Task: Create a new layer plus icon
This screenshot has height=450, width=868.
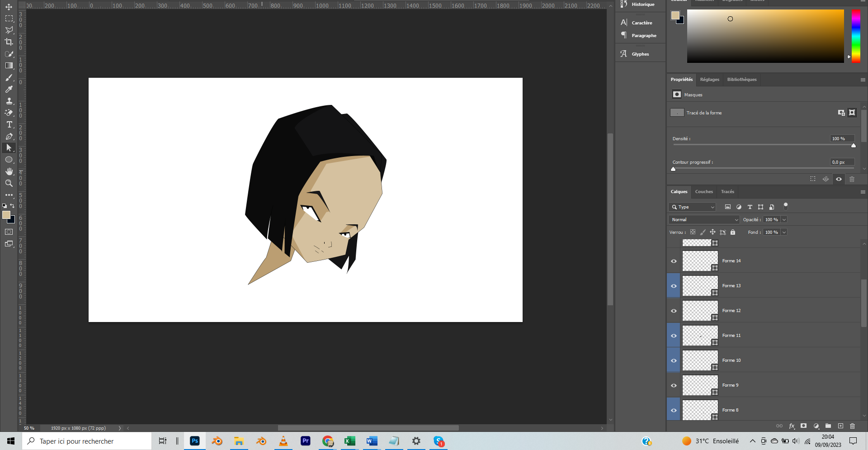Action: [x=840, y=426]
